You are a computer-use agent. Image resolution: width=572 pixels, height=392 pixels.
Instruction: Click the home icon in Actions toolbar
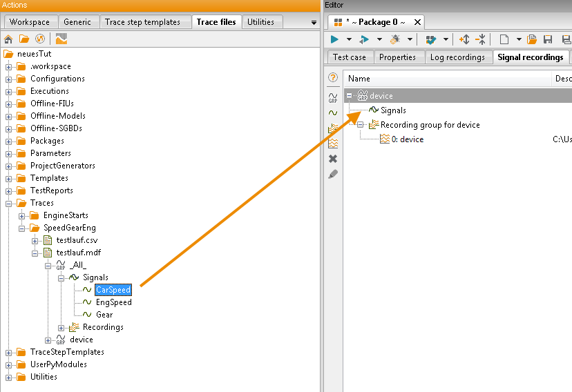(8, 39)
